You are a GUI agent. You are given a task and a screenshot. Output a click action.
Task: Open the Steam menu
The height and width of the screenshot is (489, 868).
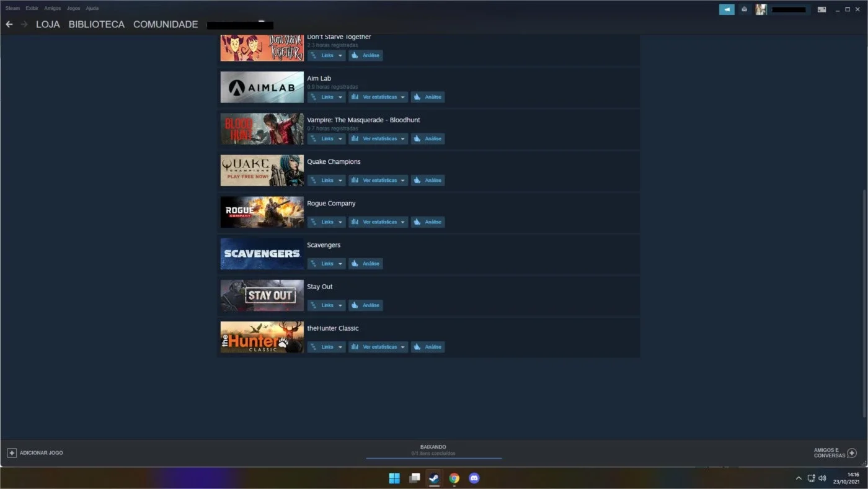click(12, 8)
